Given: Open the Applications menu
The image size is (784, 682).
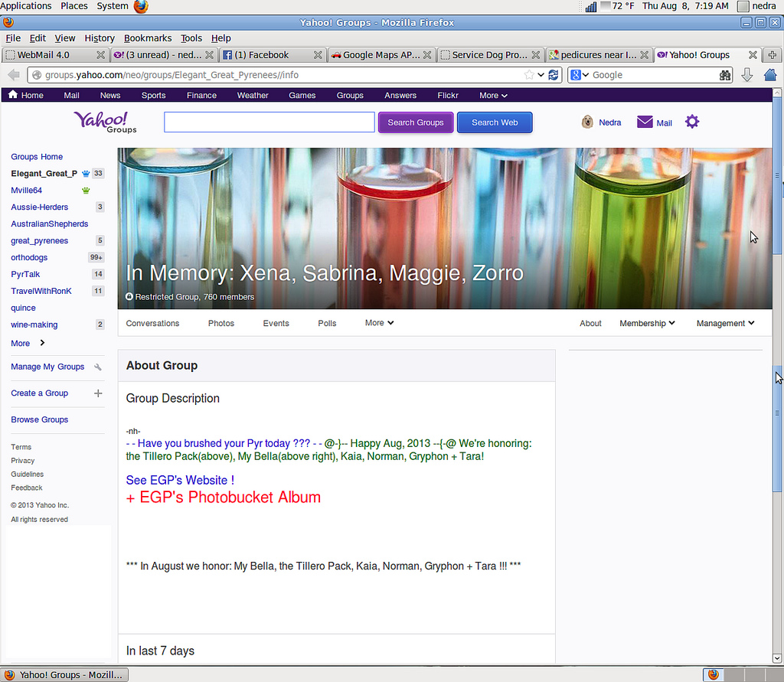Looking at the screenshot, I should tap(27, 5).
